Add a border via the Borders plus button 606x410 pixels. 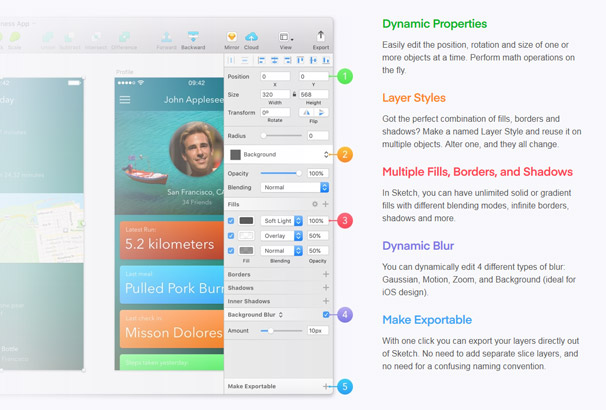click(325, 273)
